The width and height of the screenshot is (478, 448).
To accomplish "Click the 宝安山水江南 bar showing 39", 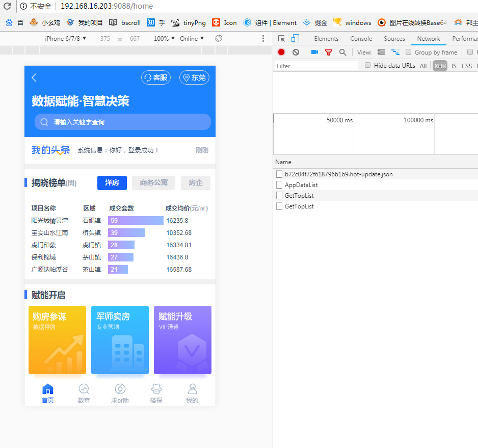I will 126,233.
